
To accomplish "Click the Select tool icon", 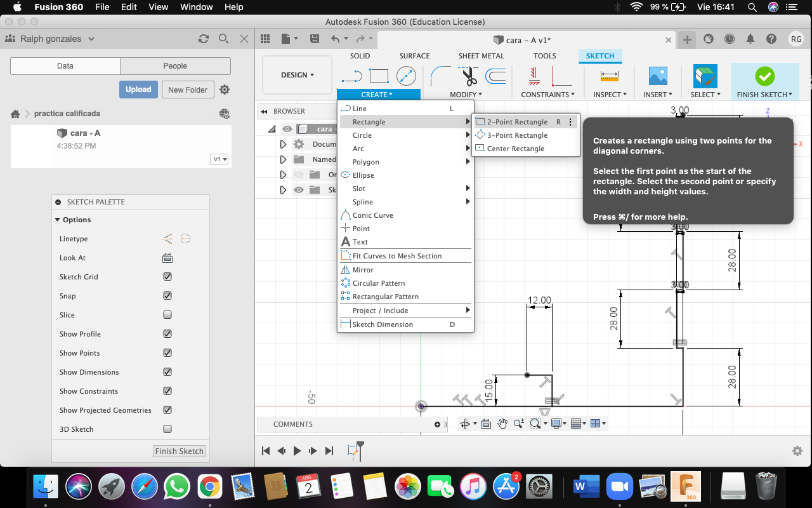I will (x=705, y=76).
